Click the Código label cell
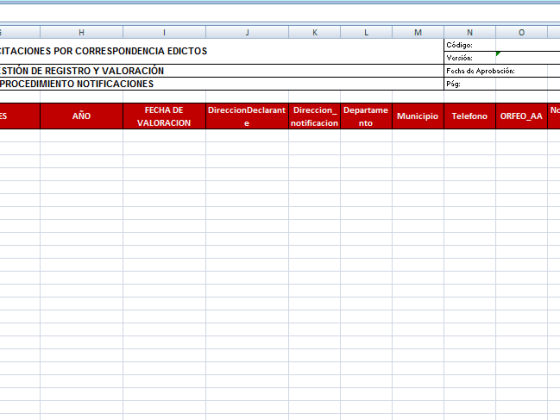Image resolution: width=560 pixels, height=420 pixels. [470, 45]
